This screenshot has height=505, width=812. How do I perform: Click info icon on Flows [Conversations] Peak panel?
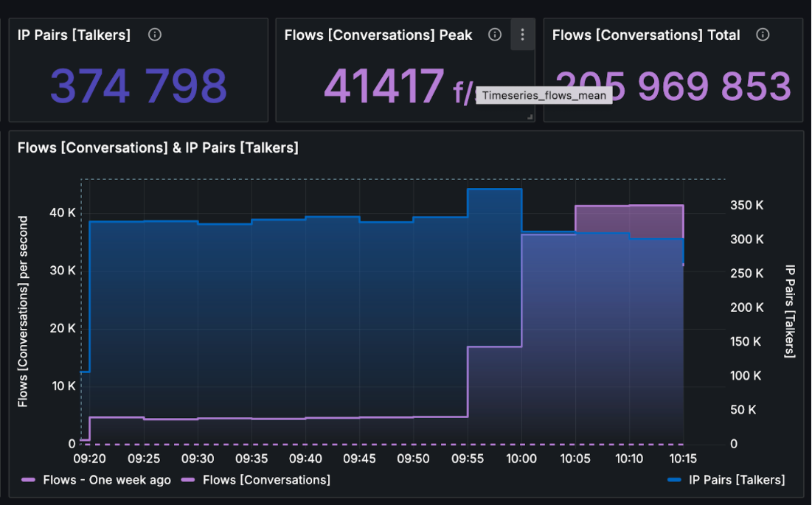click(496, 35)
